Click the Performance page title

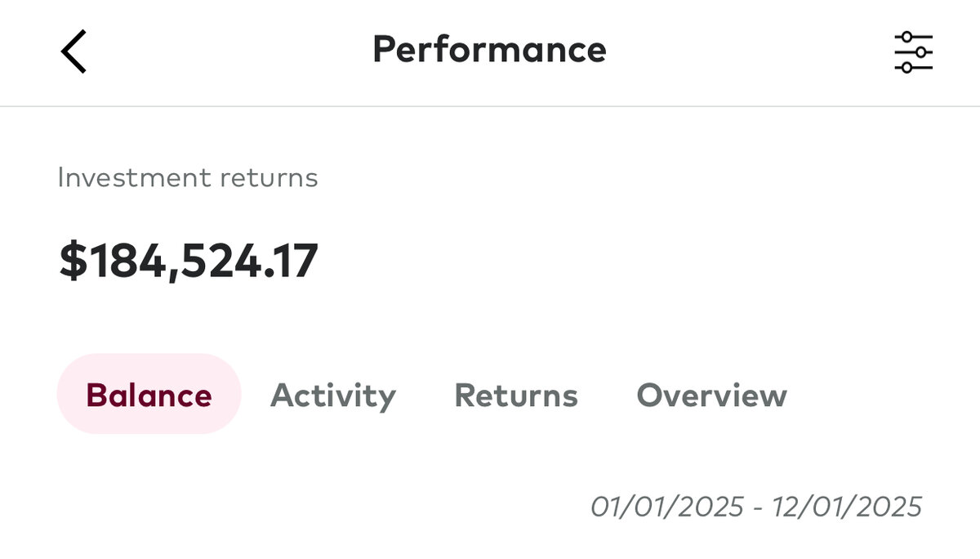pyautogui.click(x=489, y=50)
